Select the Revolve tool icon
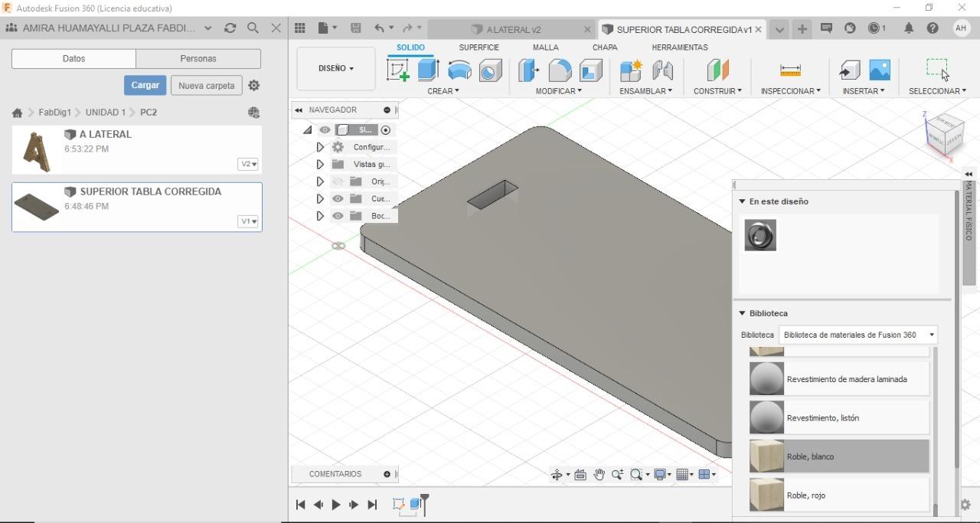 (459, 70)
